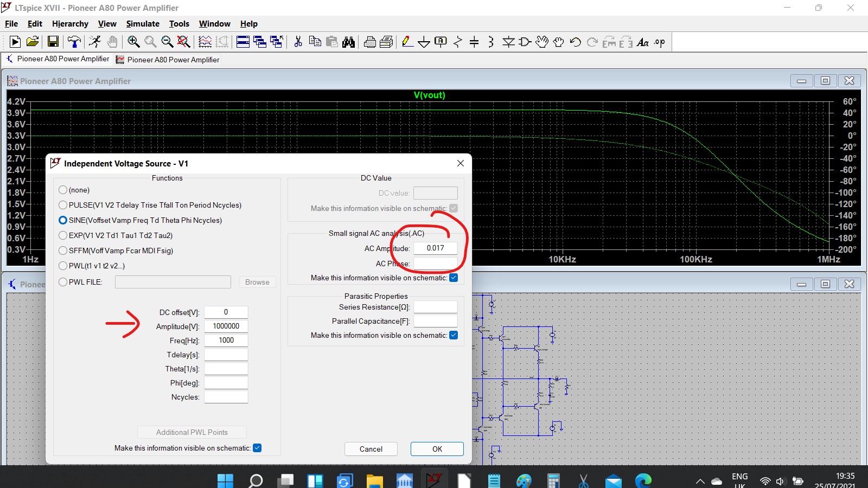
Task: Open the Hierarchy menu
Action: pos(70,24)
